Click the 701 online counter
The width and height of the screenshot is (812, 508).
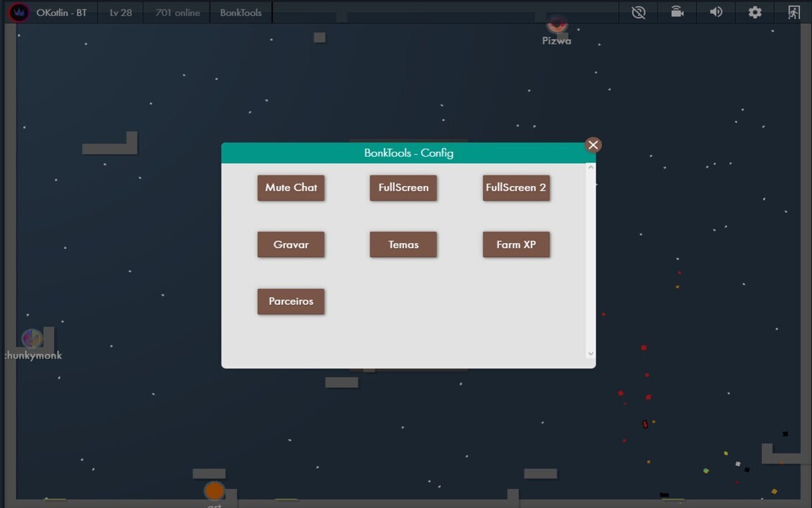pos(178,12)
